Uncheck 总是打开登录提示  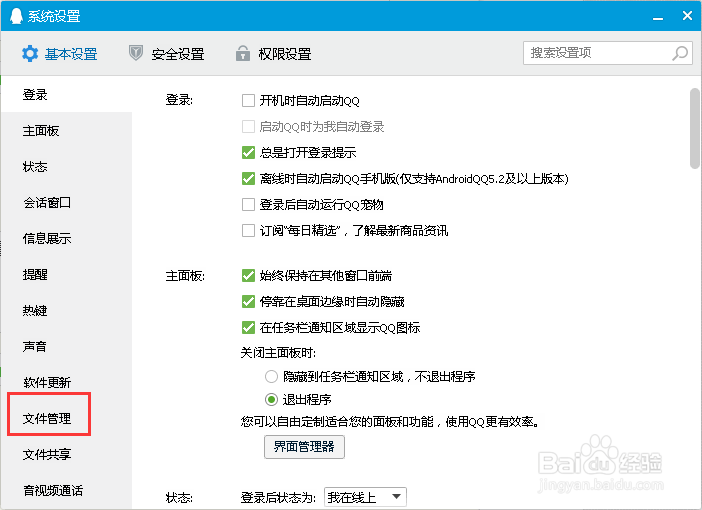[x=248, y=153]
